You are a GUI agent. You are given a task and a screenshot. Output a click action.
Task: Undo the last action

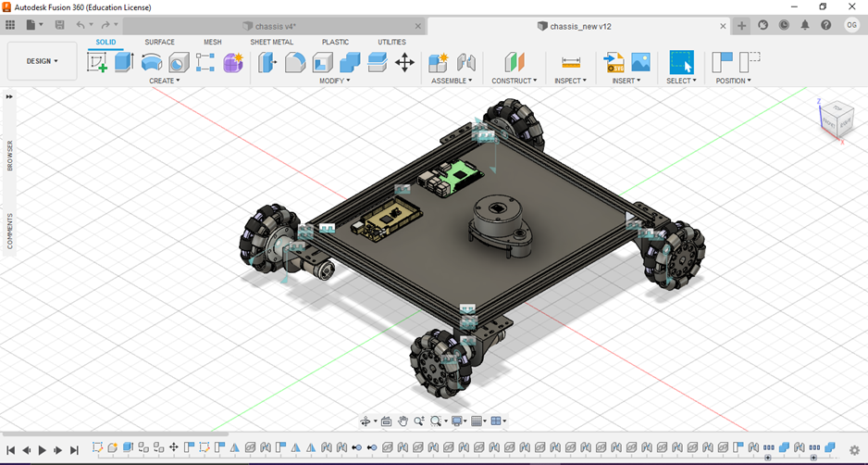click(81, 26)
